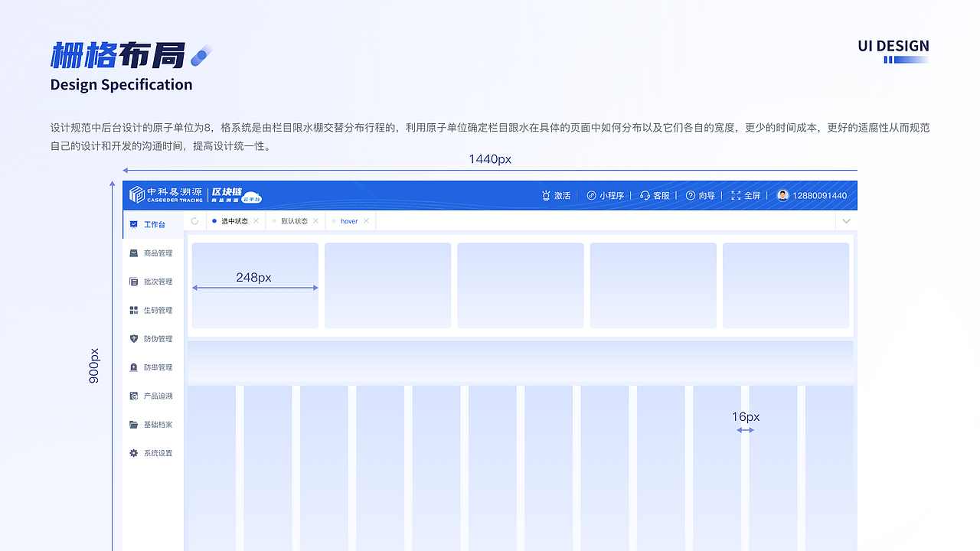Switch to the hover tab

350,221
